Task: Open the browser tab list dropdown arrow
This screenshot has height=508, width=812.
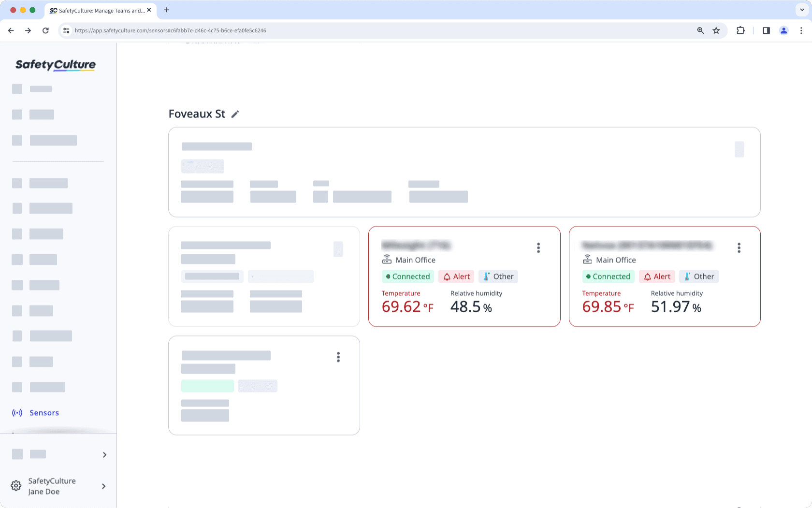Action: pyautogui.click(x=802, y=10)
